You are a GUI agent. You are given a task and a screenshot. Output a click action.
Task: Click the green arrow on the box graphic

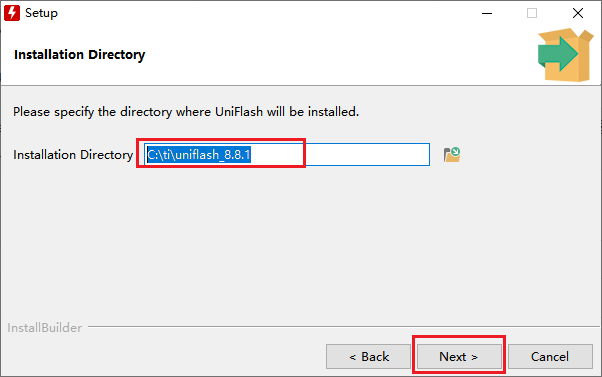coord(557,54)
